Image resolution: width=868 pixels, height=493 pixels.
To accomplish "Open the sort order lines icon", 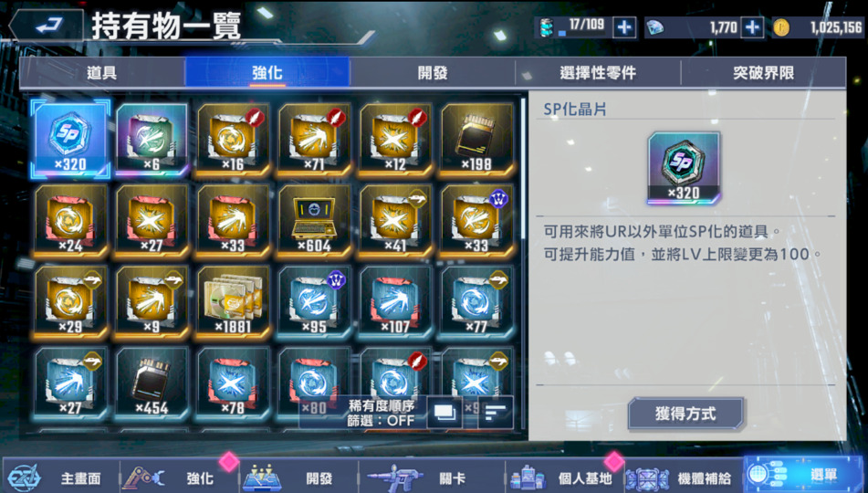I will click(496, 413).
